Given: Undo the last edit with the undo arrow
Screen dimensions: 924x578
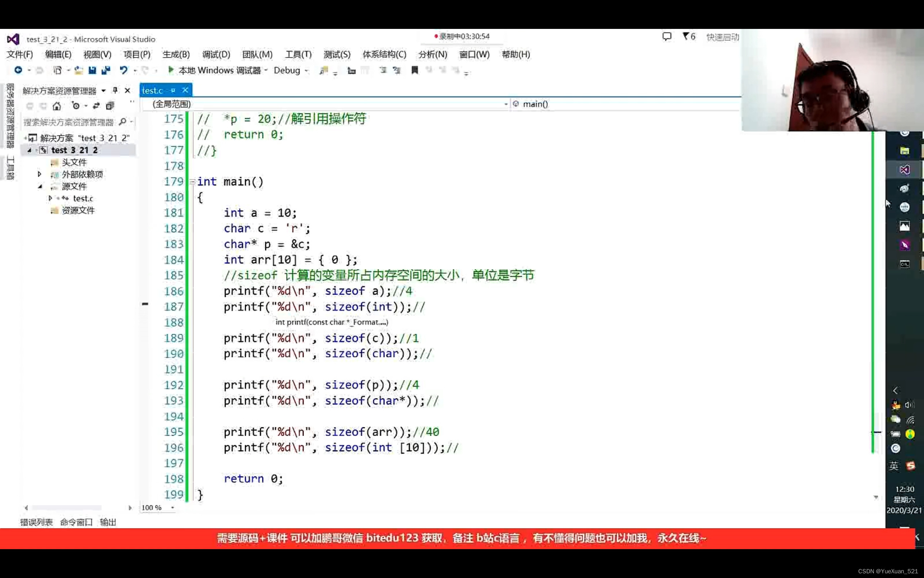Looking at the screenshot, I should (x=123, y=70).
